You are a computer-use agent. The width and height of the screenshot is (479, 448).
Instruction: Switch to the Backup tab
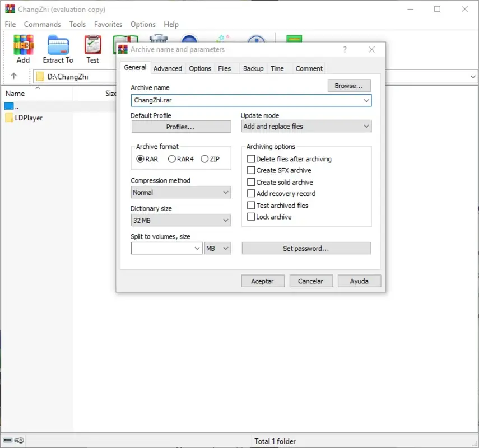pos(253,68)
